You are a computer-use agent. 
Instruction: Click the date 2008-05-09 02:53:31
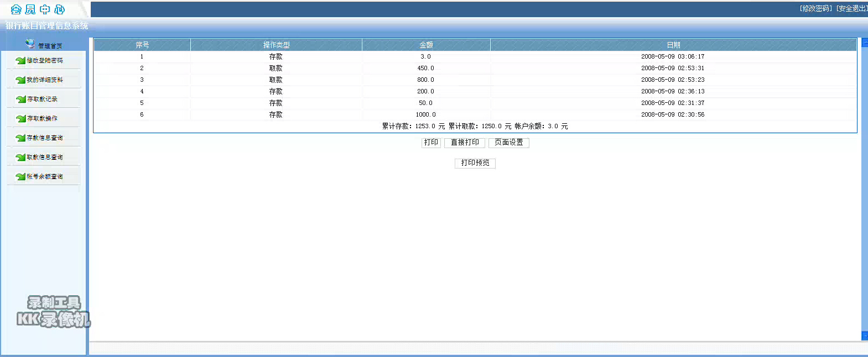[x=673, y=68]
